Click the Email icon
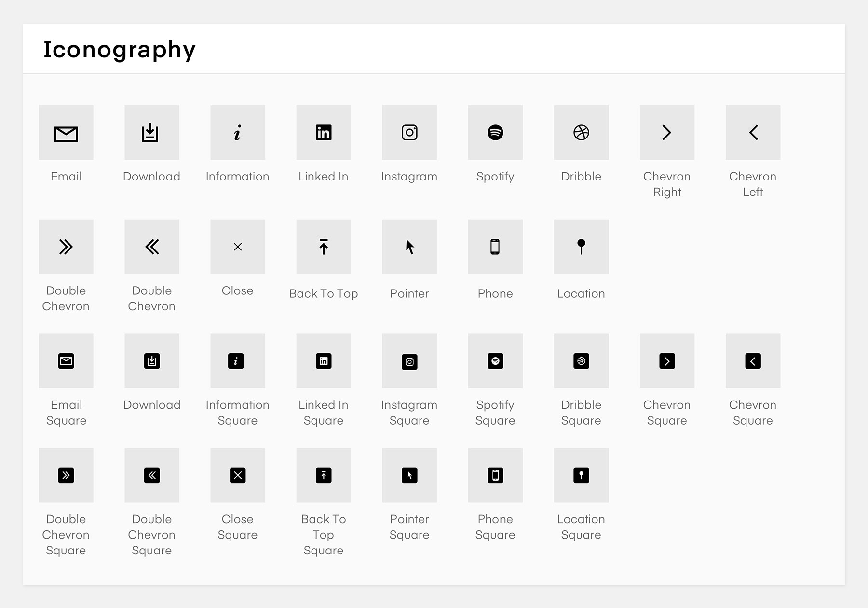The image size is (868, 608). 66,133
